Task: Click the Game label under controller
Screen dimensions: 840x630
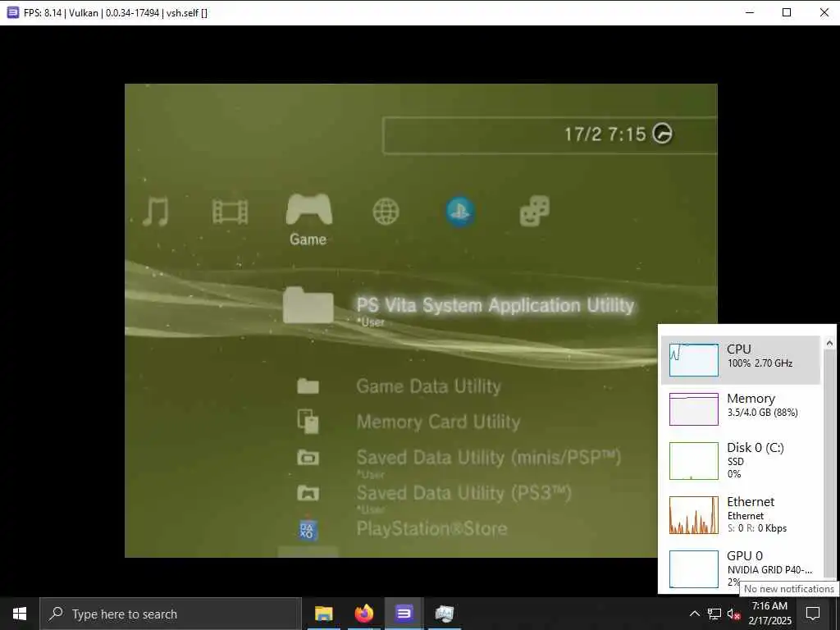Action: 308,239
